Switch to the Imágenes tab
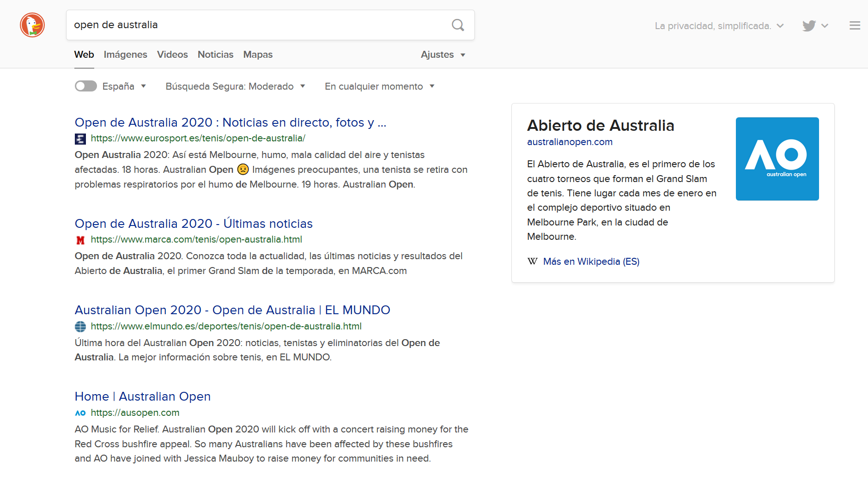Viewport: 868px width, 487px height. 125,55
